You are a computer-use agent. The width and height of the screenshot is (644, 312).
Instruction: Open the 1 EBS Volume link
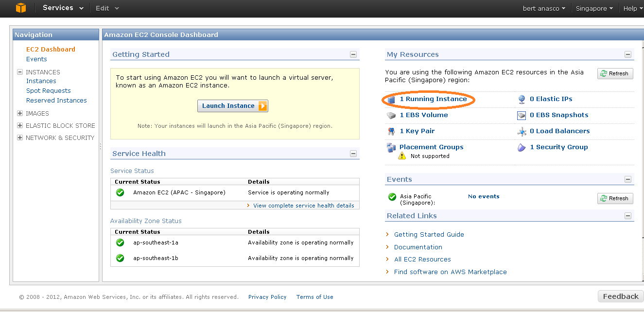424,115
